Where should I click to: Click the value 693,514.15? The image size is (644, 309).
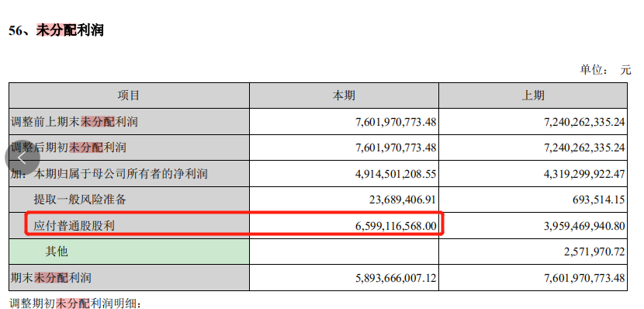(599, 200)
